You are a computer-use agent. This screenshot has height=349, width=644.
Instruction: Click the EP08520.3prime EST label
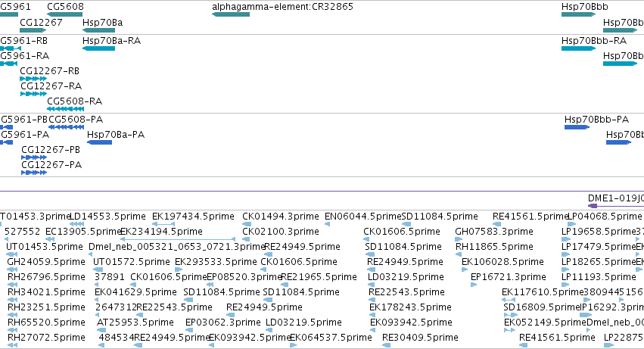244,278
